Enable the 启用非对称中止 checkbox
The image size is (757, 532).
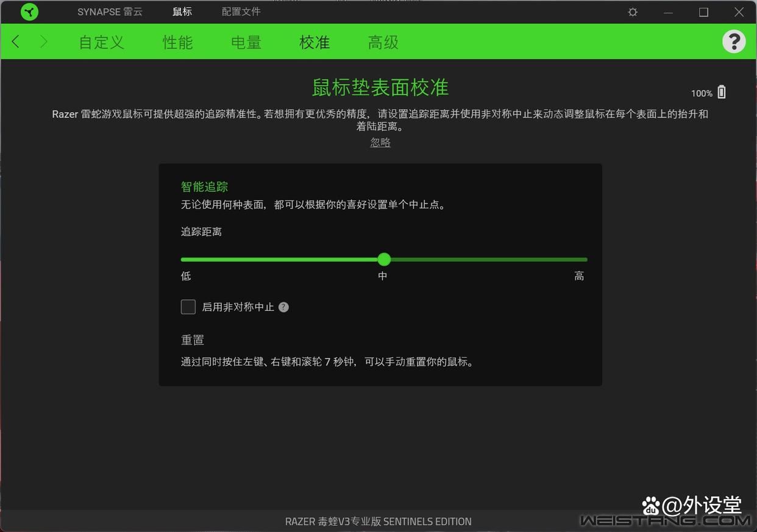[188, 307]
